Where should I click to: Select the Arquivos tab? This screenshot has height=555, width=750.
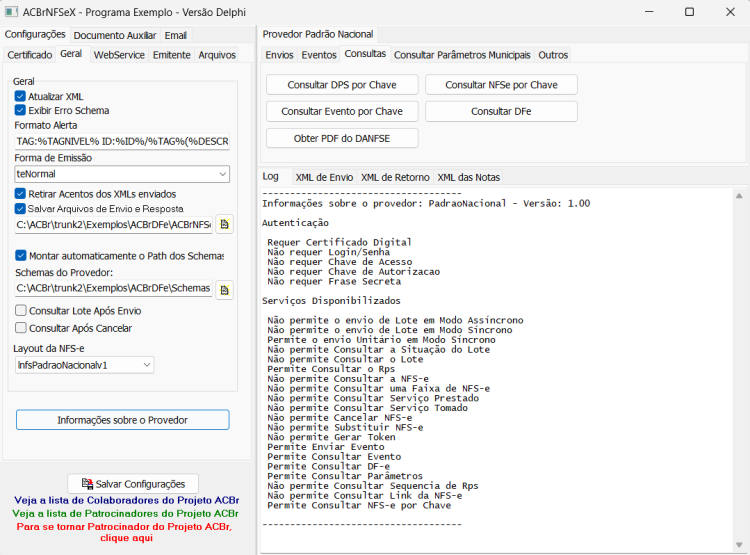(217, 55)
